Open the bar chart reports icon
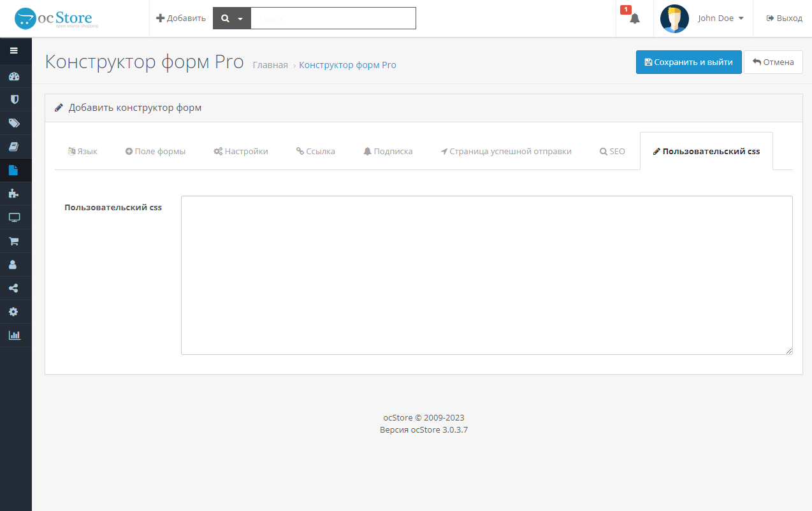The image size is (812, 511). click(x=14, y=335)
